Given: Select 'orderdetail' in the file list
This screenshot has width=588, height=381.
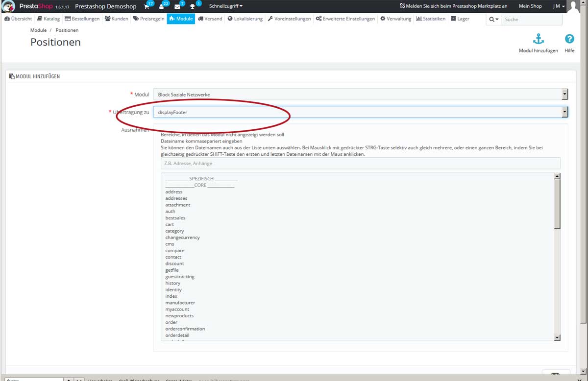Looking at the screenshot, I should (x=177, y=335).
